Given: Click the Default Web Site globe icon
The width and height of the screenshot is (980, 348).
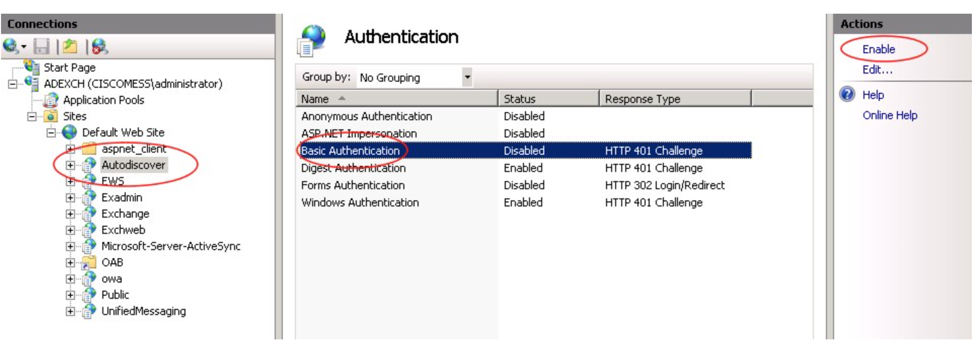Looking at the screenshot, I should (69, 132).
